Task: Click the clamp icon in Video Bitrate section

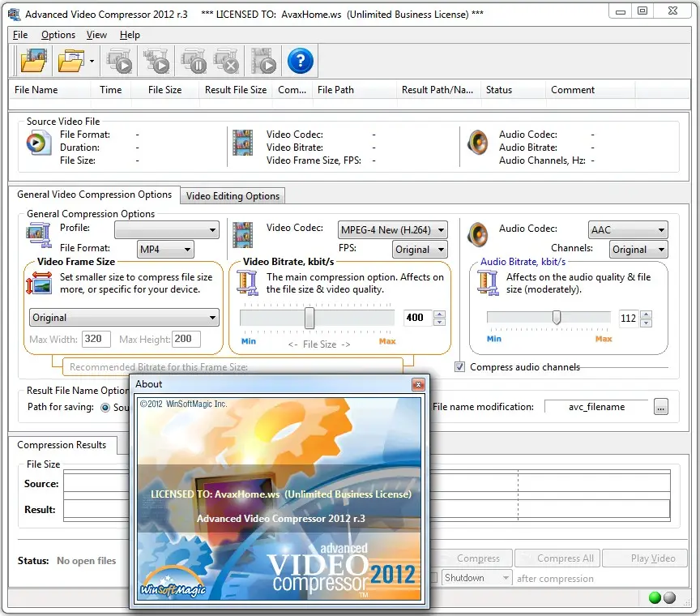Action: pos(247,283)
